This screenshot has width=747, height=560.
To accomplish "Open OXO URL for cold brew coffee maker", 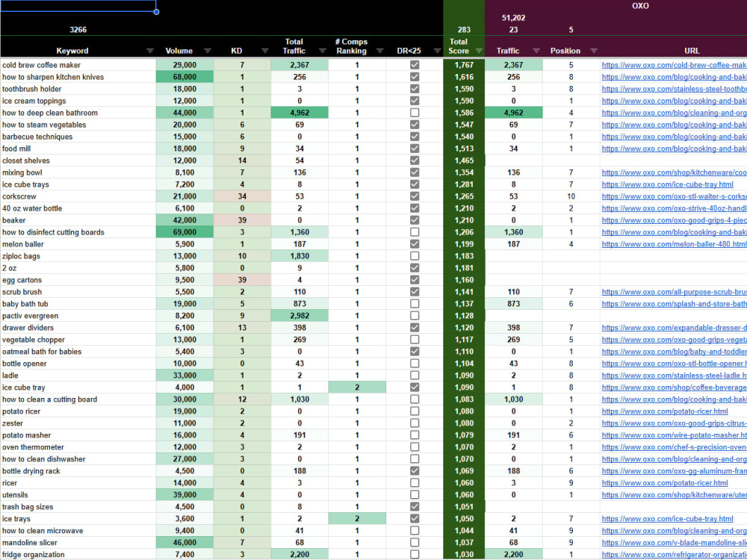I will 674,65.
